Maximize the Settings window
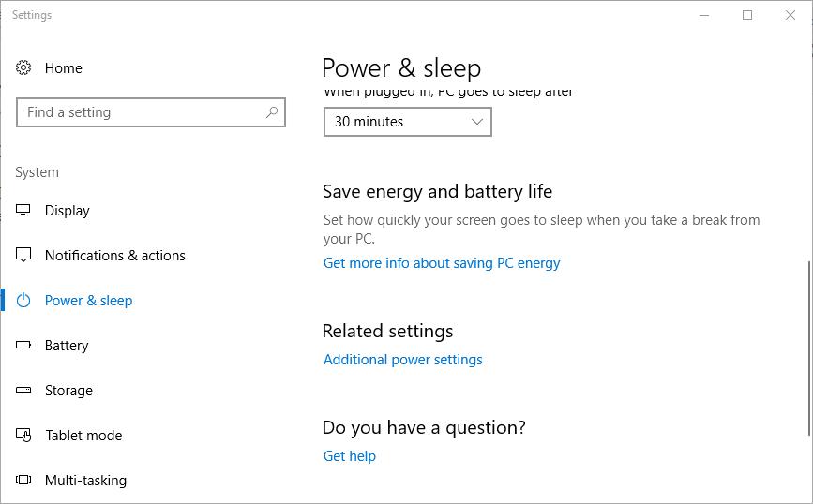 (x=747, y=15)
